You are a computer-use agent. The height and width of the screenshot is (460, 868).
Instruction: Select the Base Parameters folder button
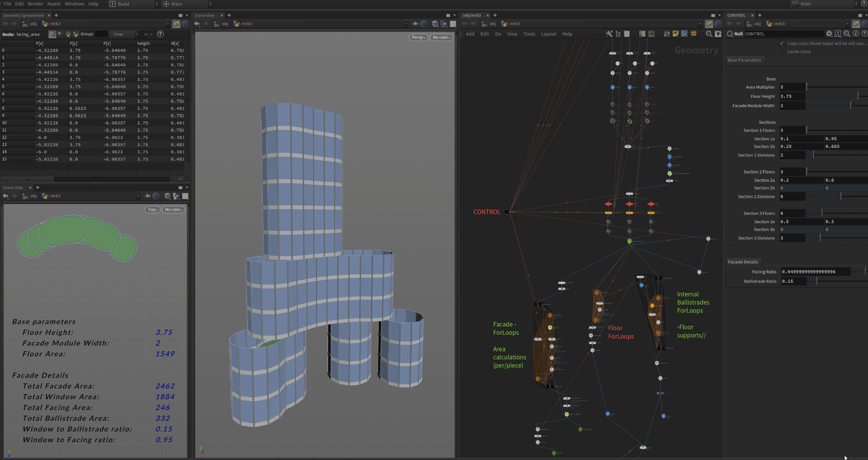[x=745, y=60]
